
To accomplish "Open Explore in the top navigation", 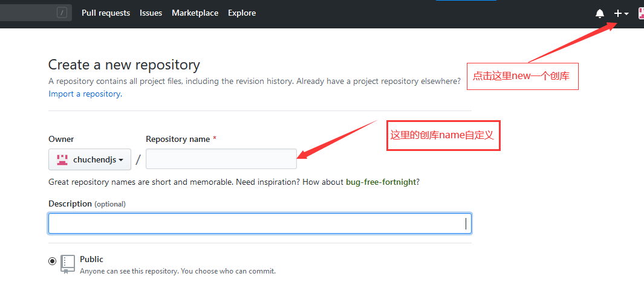I will pyautogui.click(x=242, y=13).
